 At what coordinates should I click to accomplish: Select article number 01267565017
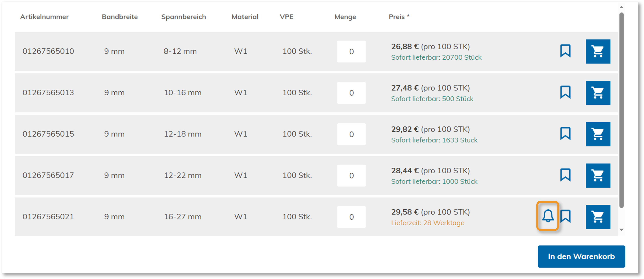tap(48, 175)
